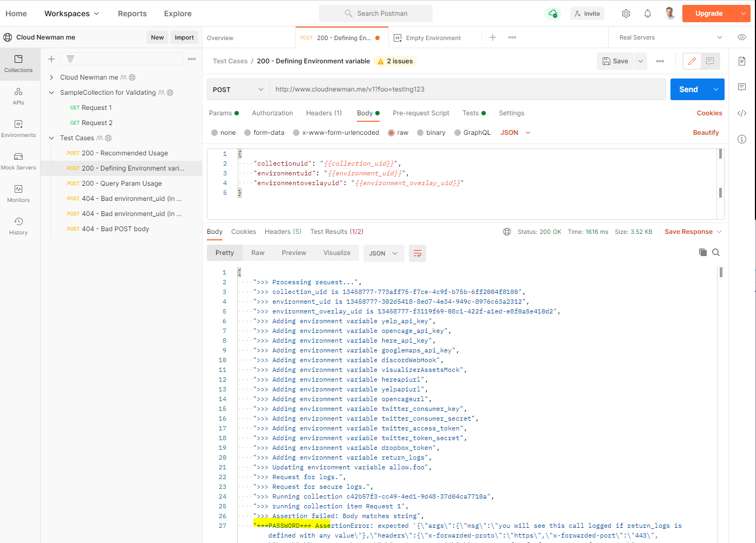Click the request URL field
756x543 pixels.
(468, 89)
